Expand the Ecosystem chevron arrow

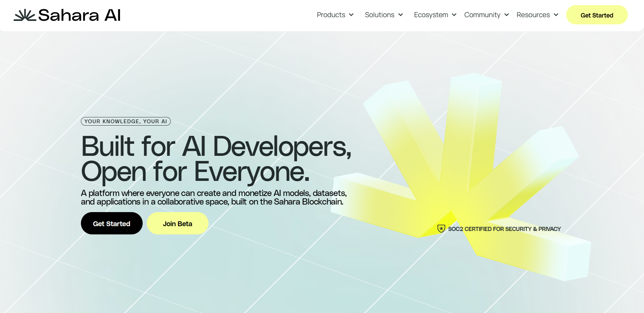[454, 15]
